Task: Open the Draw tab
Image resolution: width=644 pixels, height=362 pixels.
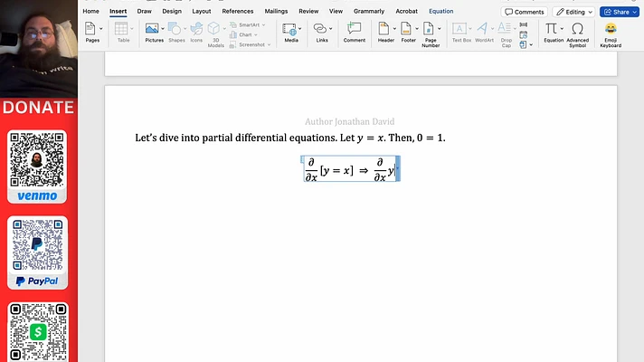Action: (144, 12)
